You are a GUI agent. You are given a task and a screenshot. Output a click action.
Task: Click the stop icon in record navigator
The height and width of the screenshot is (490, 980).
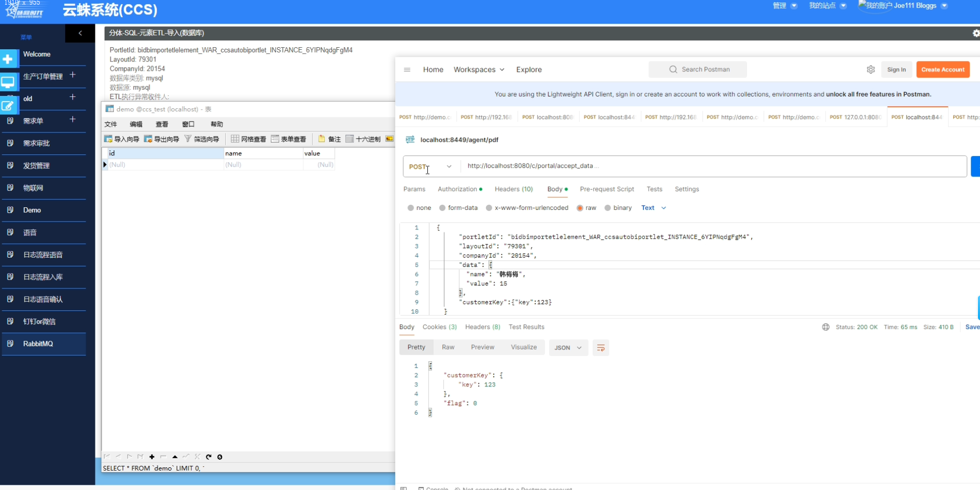point(220,457)
